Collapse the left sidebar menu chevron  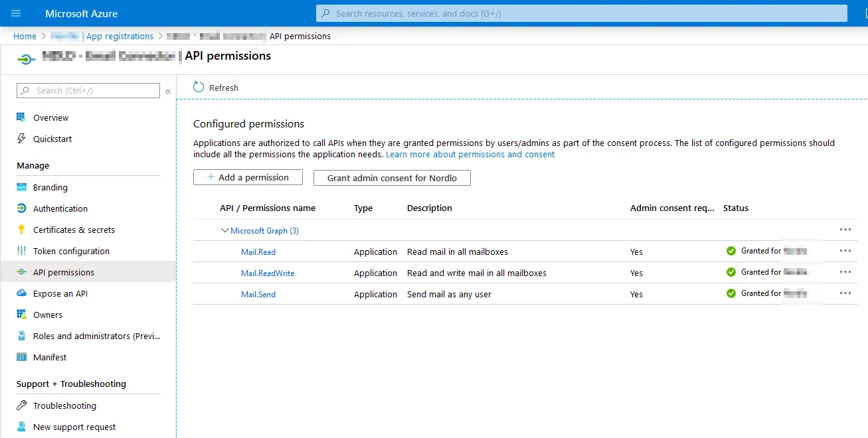168,91
